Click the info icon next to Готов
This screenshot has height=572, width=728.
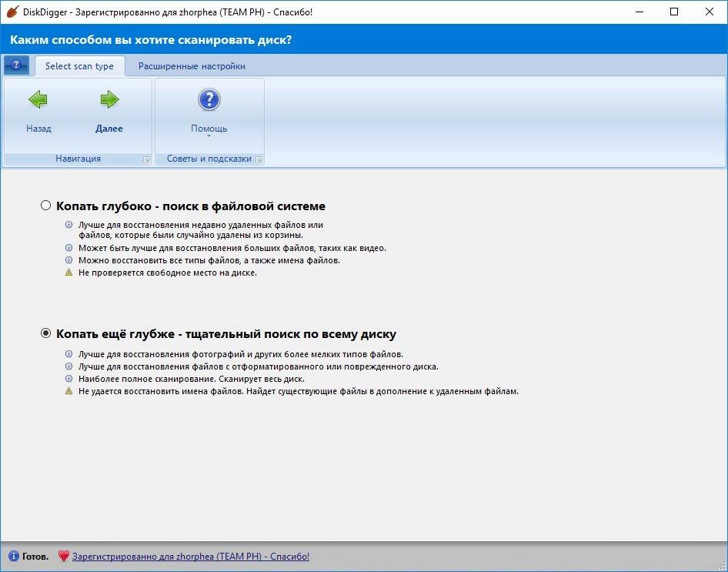[x=14, y=556]
